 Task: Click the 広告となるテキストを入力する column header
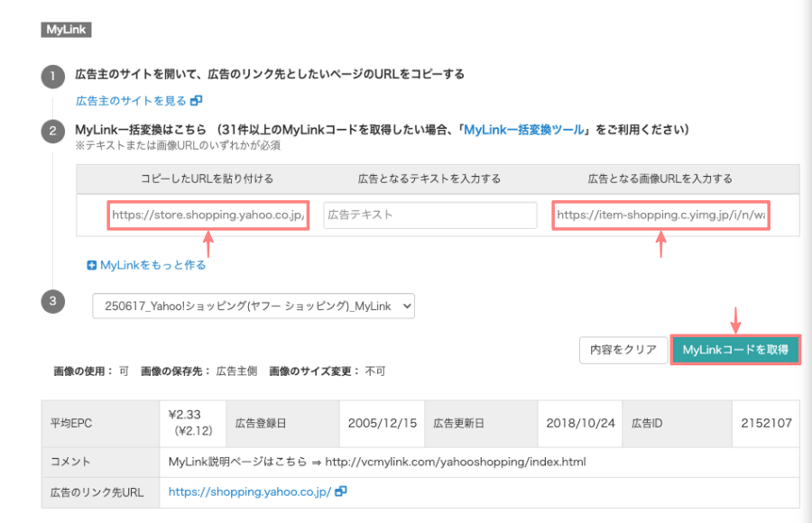pyautogui.click(x=429, y=179)
